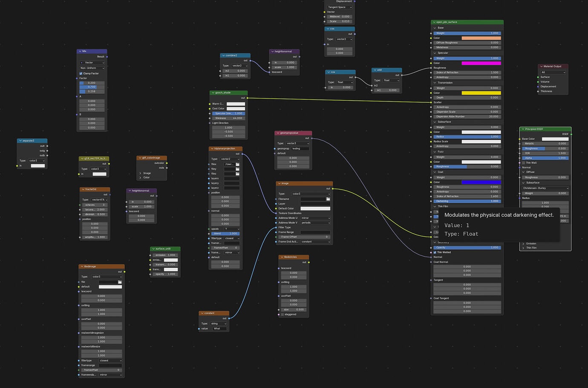The width and height of the screenshot is (588, 388).
Task: Click the BSDF output socket on Principled BSDF
Action: (571, 134)
